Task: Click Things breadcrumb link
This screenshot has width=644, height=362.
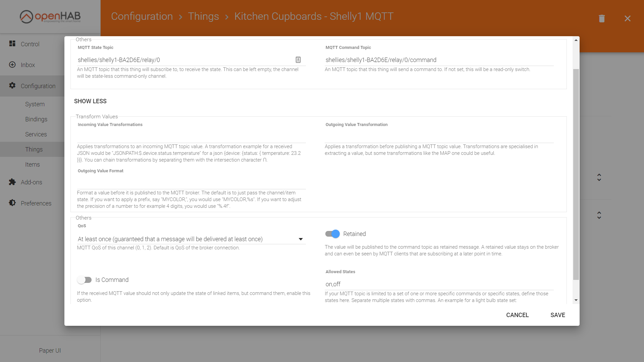Action: click(203, 16)
